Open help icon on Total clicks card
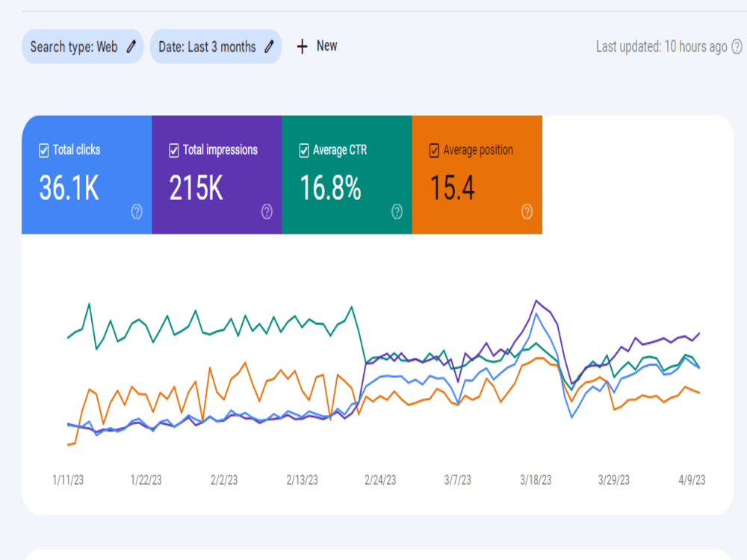 click(137, 212)
